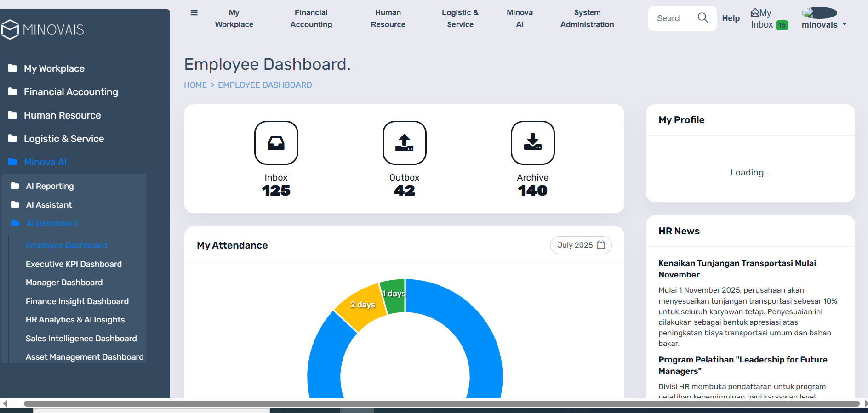This screenshot has height=413, width=868.
Task: Select Executive KPI Dashboard in sidebar
Action: [x=74, y=264]
